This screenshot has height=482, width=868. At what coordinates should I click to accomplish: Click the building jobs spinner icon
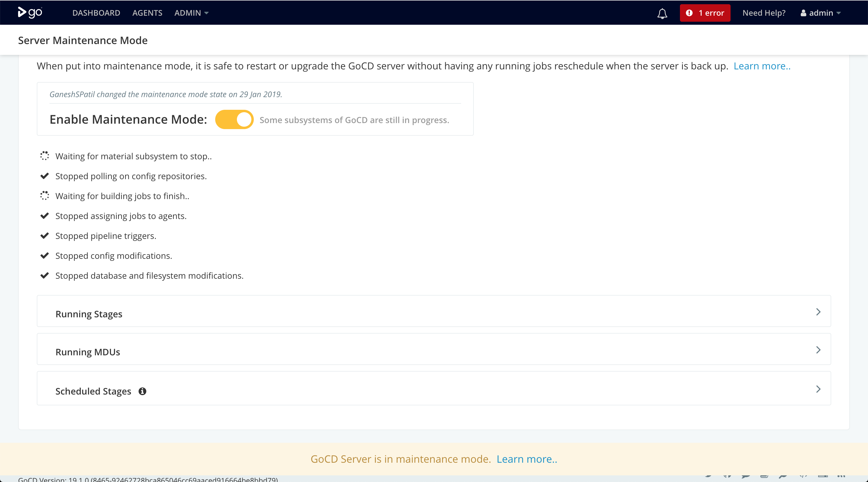pyautogui.click(x=45, y=196)
